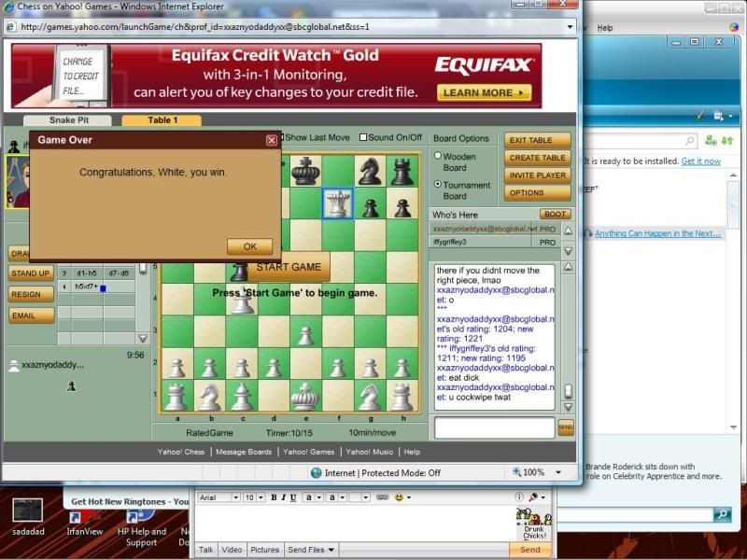Click the white queen on f7
Screen dimensions: 747x560
[338, 203]
